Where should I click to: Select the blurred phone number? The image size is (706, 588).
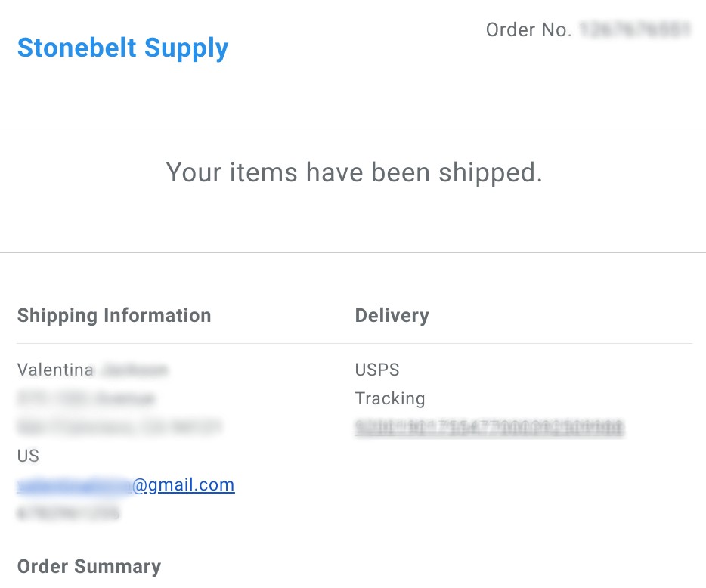pos(68,513)
